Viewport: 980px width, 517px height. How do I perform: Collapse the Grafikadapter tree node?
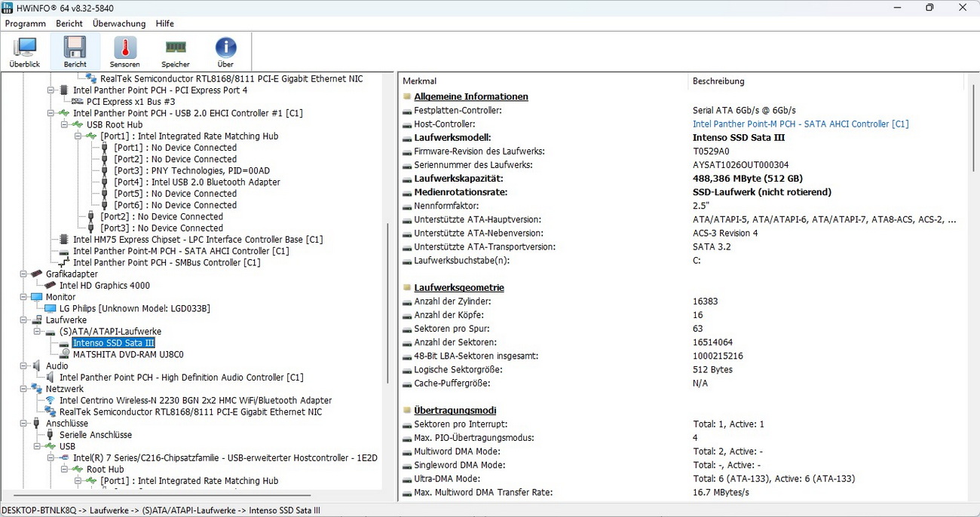coord(24,274)
